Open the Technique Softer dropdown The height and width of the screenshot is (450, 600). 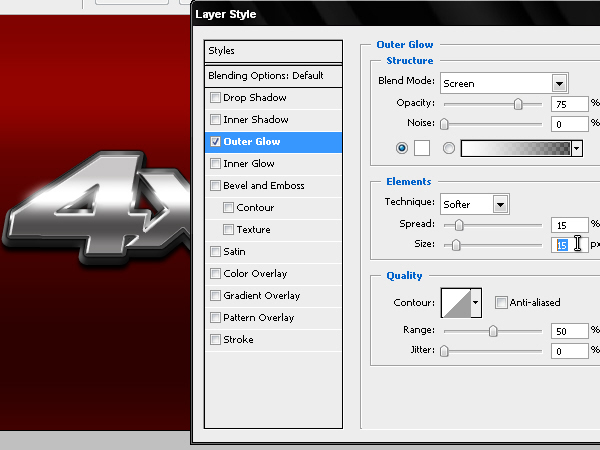pyautogui.click(x=500, y=204)
